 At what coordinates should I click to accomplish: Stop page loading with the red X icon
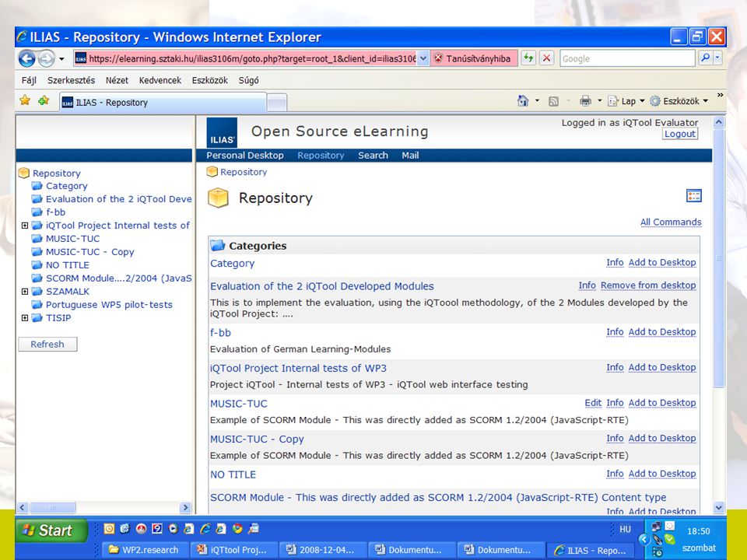(546, 58)
